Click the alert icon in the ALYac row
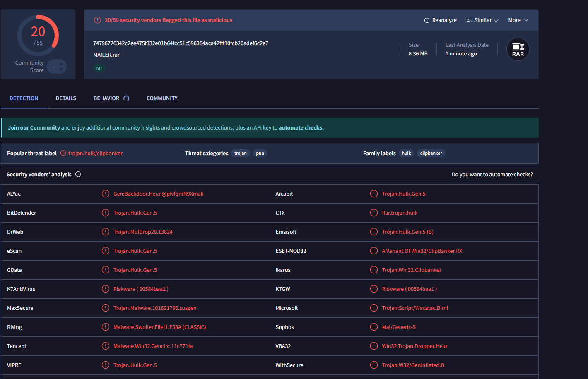 (x=106, y=194)
